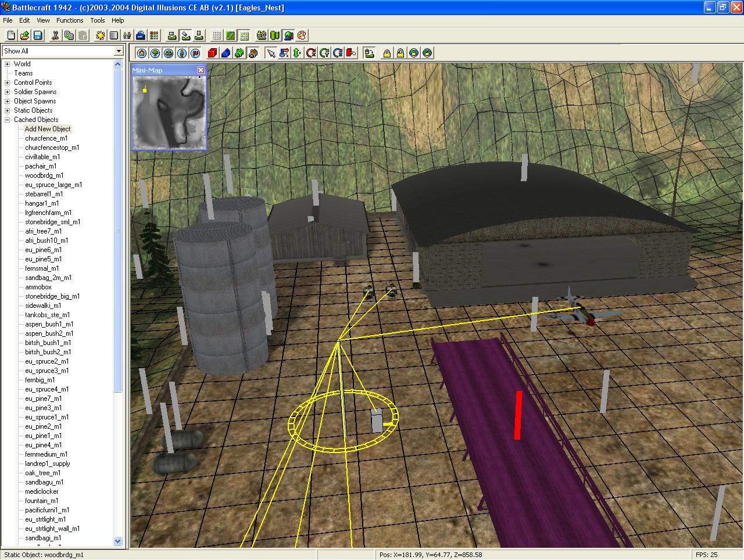Toggle the tree filter round button
Viewport: 744px width, 560px height.
(155, 53)
